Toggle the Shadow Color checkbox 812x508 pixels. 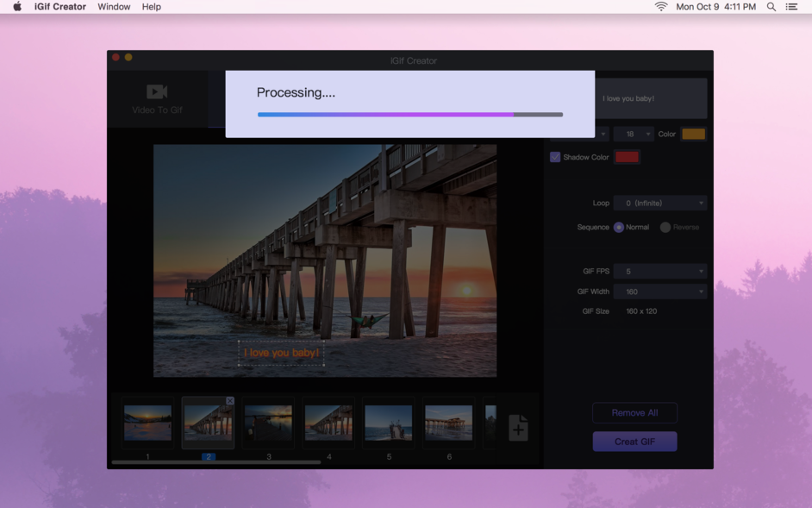[554, 156]
